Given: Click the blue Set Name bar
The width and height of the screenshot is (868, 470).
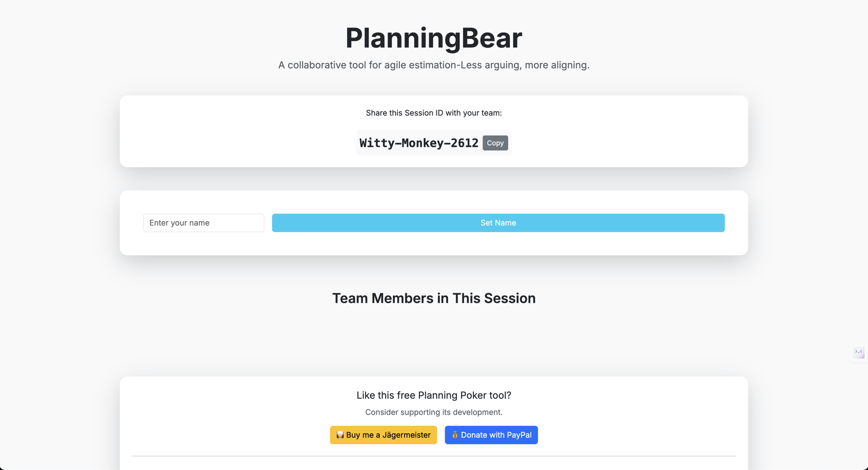Looking at the screenshot, I should (498, 222).
